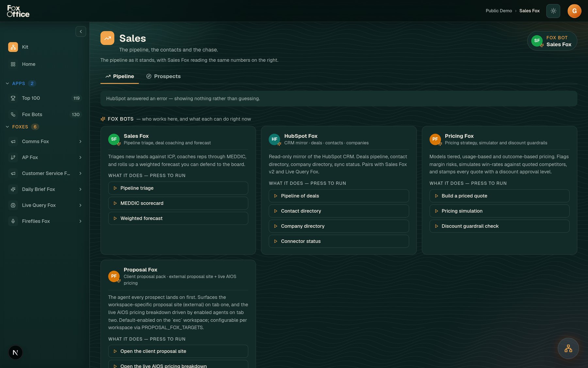Click the AP Fox branch icon
The width and height of the screenshot is (588, 368).
coord(13,157)
